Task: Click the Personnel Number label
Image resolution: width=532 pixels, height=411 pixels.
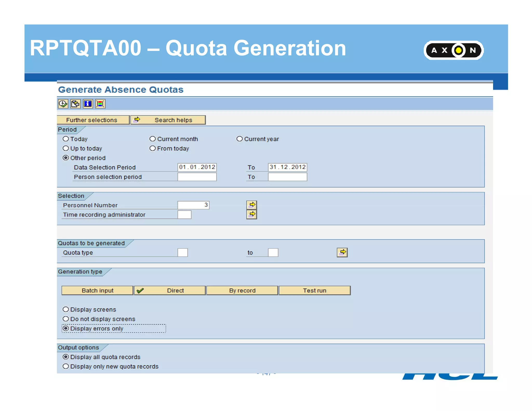Action: point(90,205)
